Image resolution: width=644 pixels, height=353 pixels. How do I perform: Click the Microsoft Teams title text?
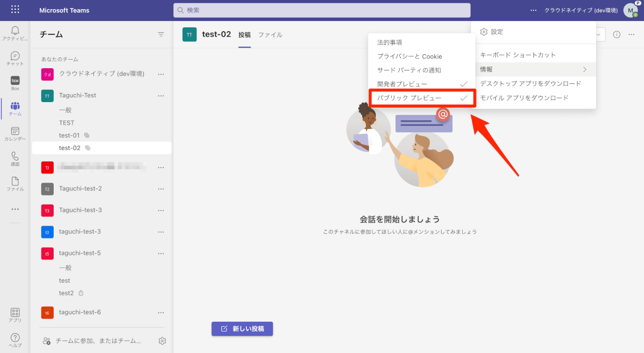(x=64, y=10)
